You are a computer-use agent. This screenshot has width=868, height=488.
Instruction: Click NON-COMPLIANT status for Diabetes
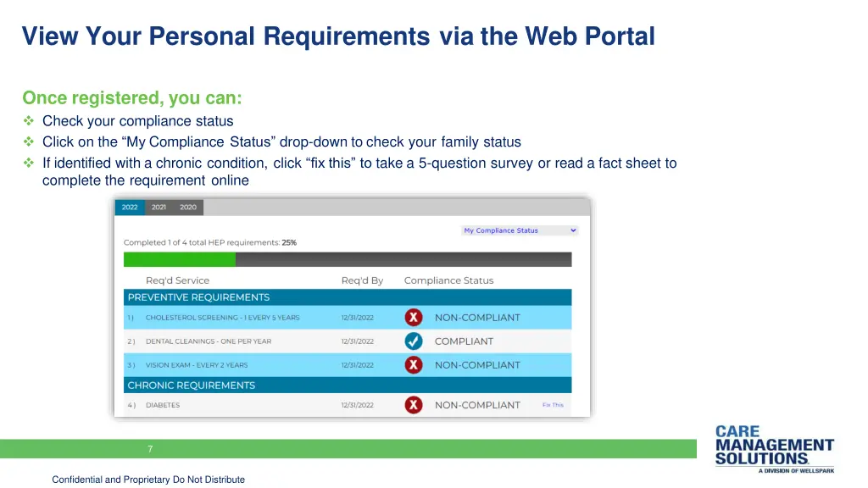coord(478,405)
